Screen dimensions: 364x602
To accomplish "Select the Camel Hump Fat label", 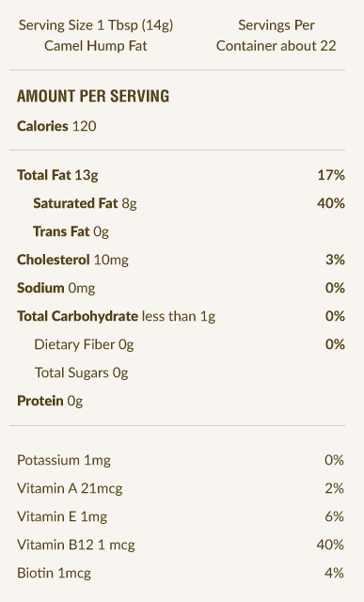I will tap(96, 46).
